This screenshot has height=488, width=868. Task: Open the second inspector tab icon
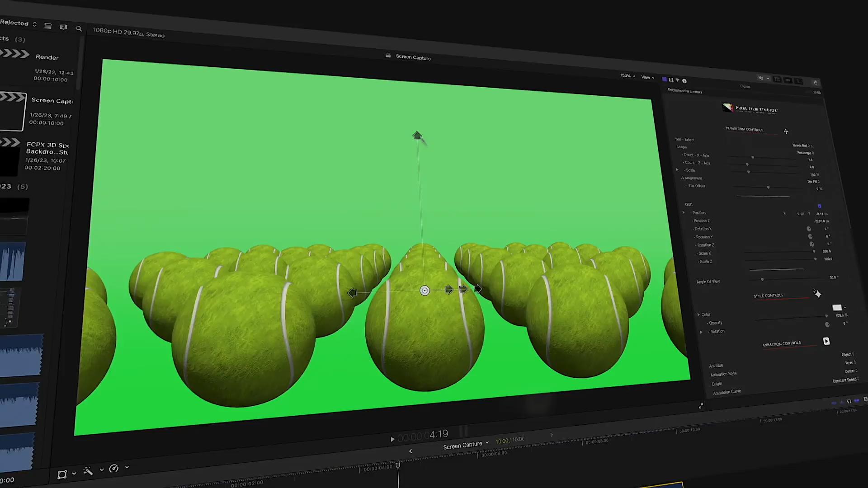point(671,80)
